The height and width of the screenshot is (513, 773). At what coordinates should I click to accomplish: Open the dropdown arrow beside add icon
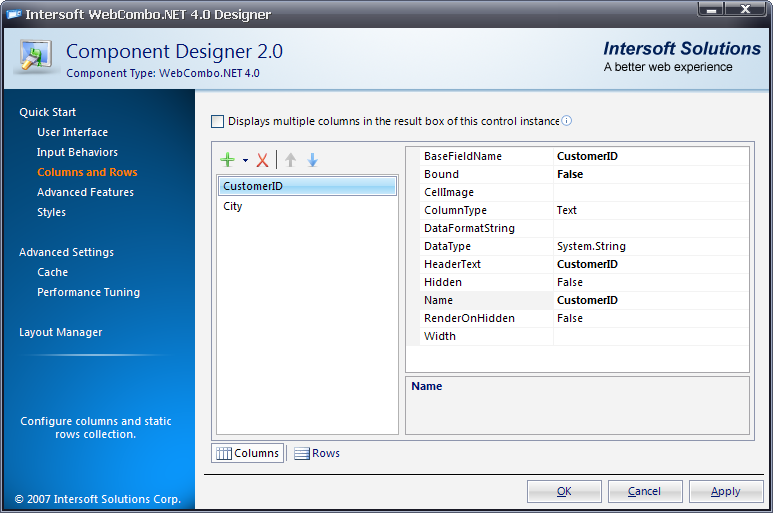pos(245,161)
